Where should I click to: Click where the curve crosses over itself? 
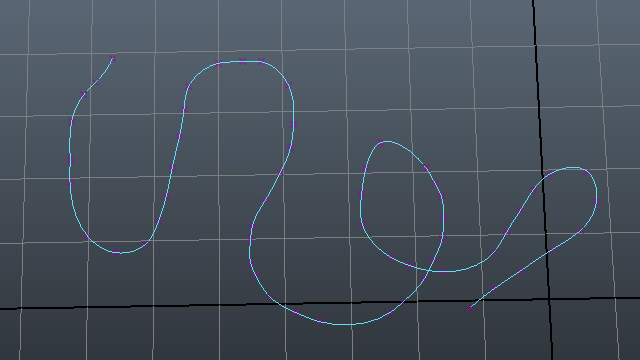point(429,270)
